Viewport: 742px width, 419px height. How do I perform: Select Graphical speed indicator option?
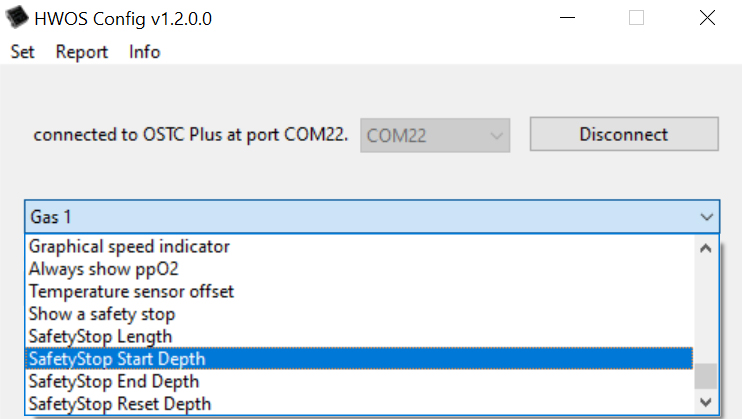(x=130, y=246)
